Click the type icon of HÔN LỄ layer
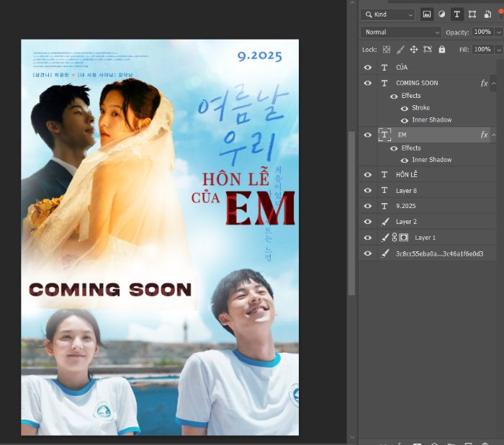The width and height of the screenshot is (504, 445). (384, 174)
